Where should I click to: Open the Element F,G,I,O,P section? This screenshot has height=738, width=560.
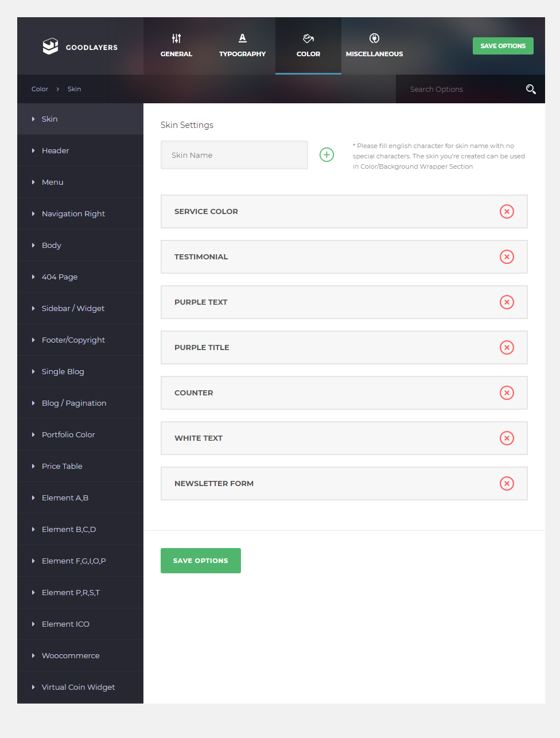pos(80,561)
